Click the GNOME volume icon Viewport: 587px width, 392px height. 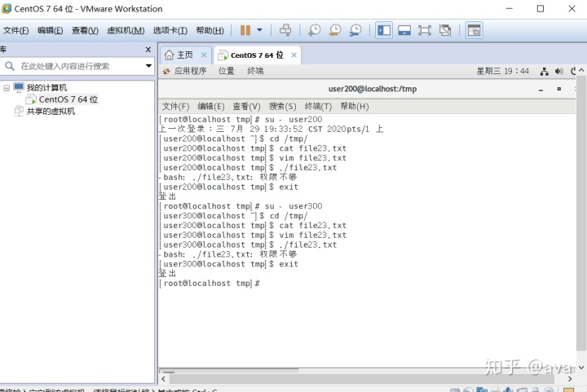pyautogui.click(x=559, y=72)
